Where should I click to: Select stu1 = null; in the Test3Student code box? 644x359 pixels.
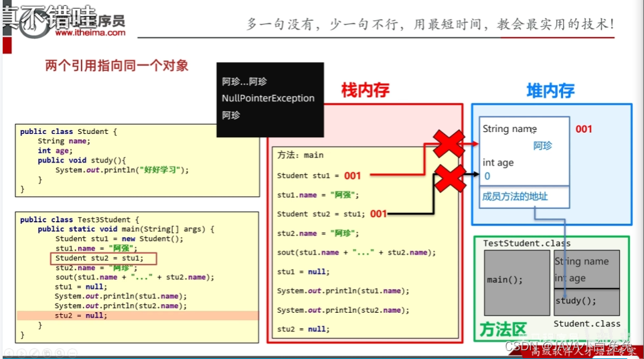pyautogui.click(x=81, y=287)
